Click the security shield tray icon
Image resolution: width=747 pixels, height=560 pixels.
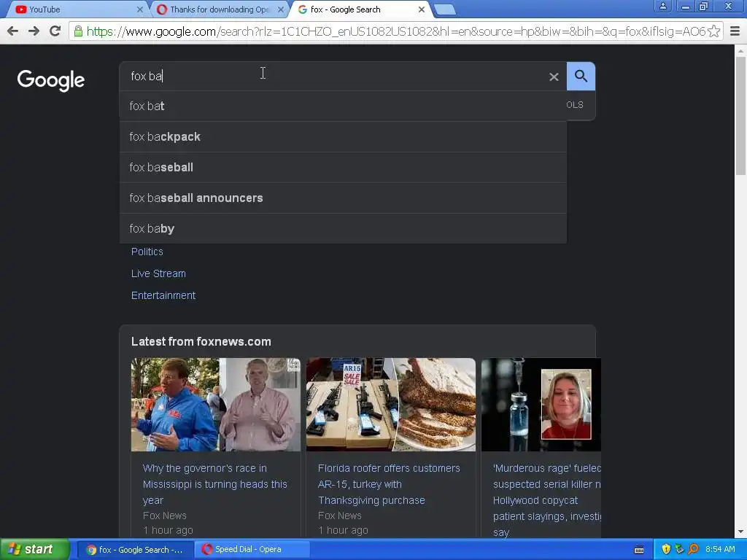pyautogui.click(x=666, y=549)
